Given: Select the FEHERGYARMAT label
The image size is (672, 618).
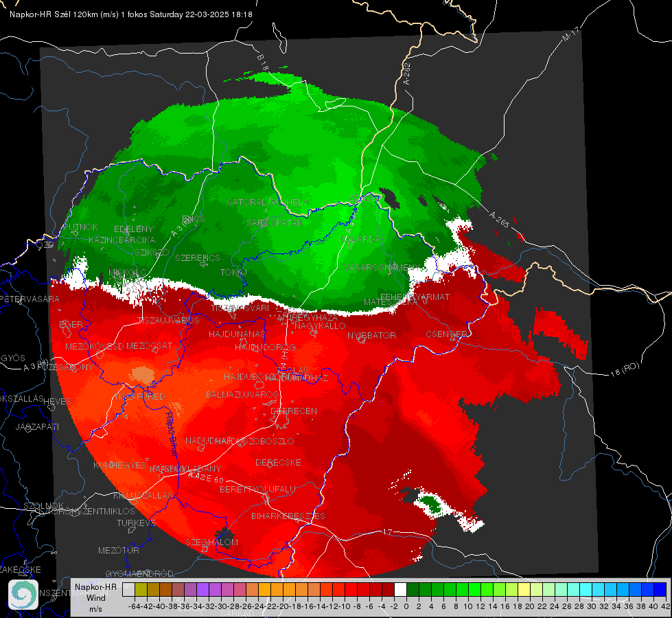Looking at the screenshot, I should [x=415, y=297].
